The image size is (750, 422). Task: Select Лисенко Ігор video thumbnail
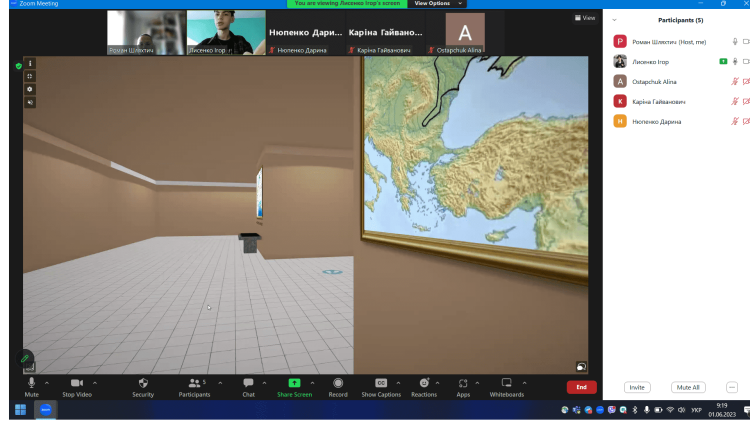click(225, 32)
